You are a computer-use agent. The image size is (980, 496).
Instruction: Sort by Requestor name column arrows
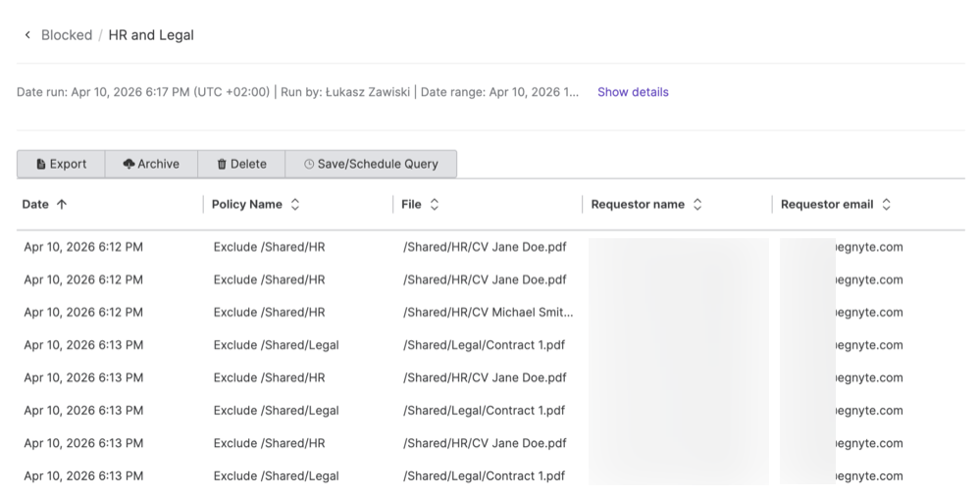(x=697, y=205)
